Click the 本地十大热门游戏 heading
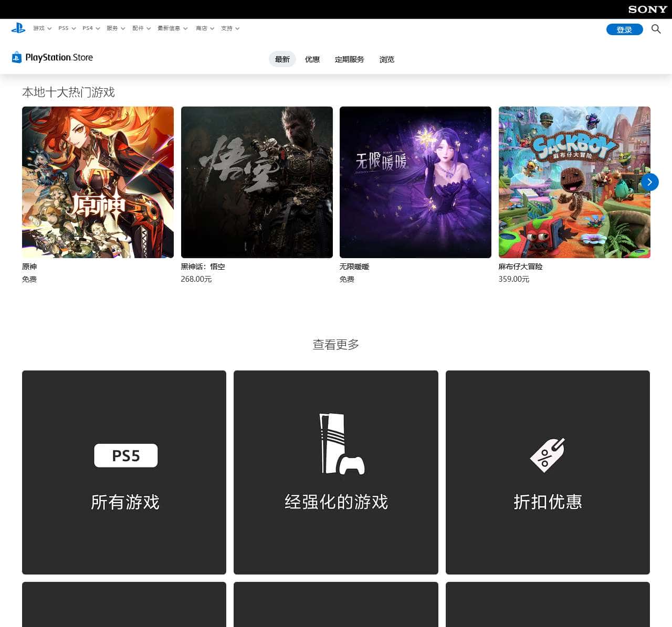The height and width of the screenshot is (627, 672). coord(68,92)
